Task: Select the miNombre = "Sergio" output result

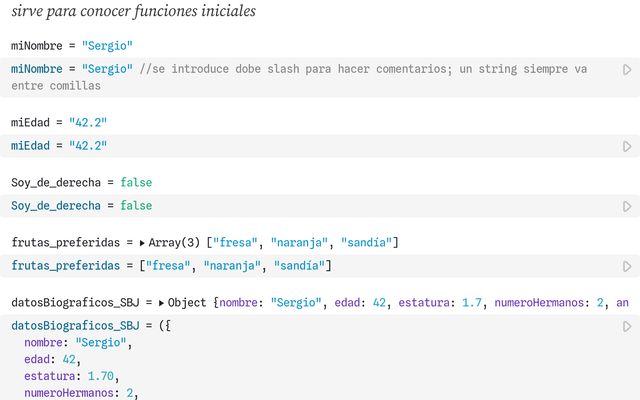Action: pyautogui.click(x=72, y=46)
